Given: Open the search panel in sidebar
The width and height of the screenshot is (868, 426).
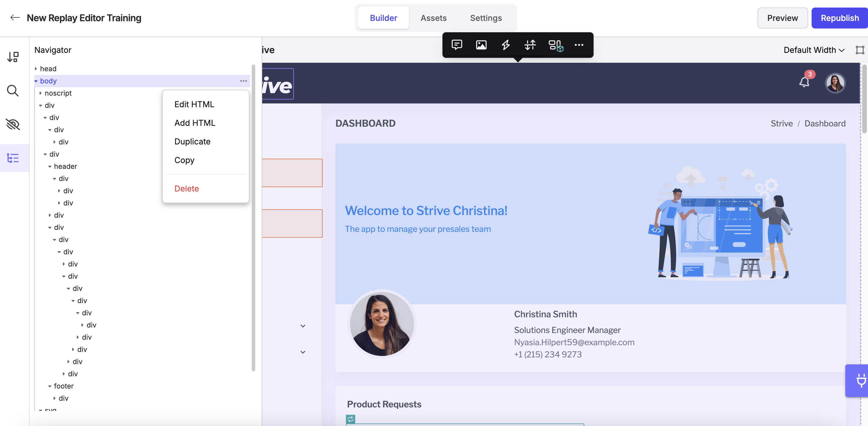Looking at the screenshot, I should [13, 91].
